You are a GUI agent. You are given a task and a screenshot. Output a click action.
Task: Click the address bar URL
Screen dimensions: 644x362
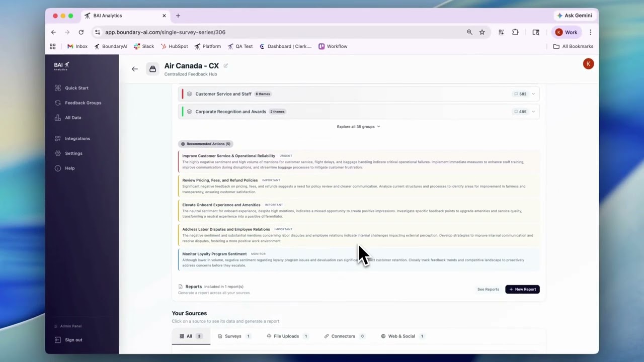[x=165, y=32]
